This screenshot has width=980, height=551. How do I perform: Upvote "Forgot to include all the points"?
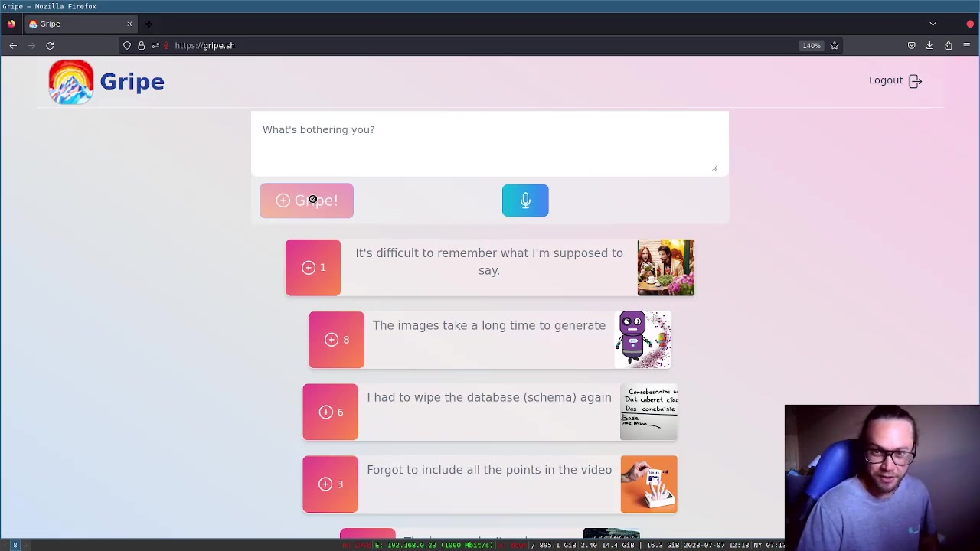pyautogui.click(x=330, y=484)
